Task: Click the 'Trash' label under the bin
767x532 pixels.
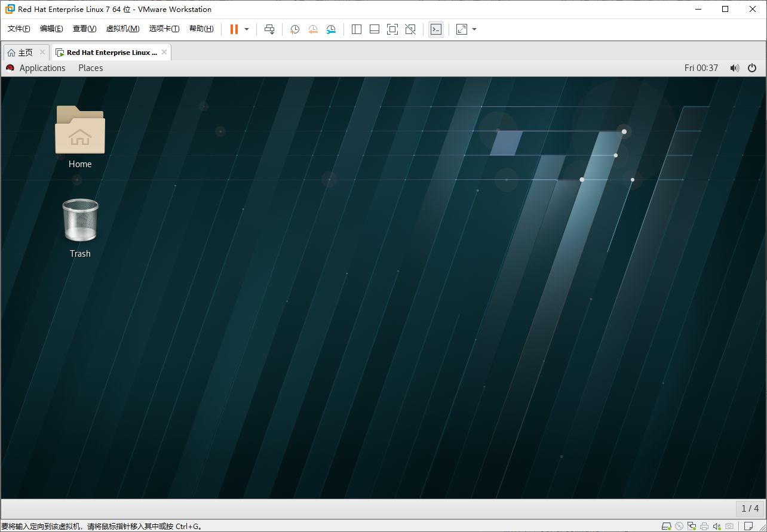Action: point(80,254)
